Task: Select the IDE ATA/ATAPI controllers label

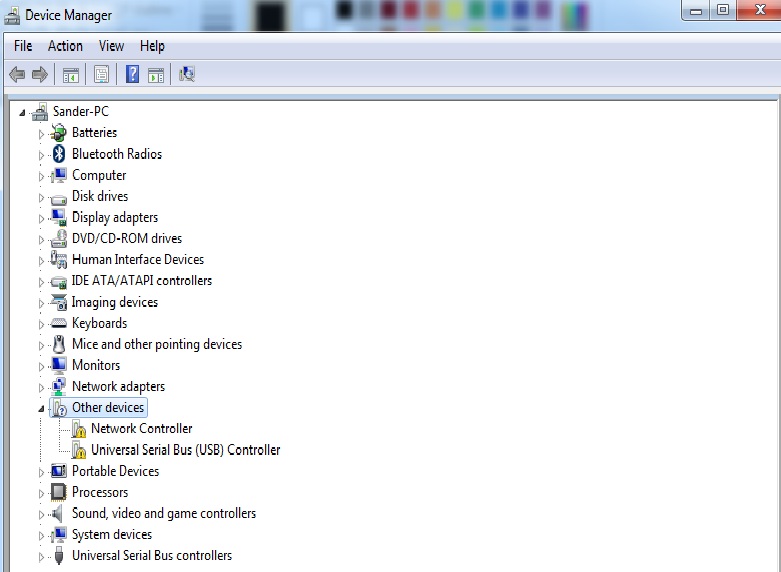Action: coord(142,281)
